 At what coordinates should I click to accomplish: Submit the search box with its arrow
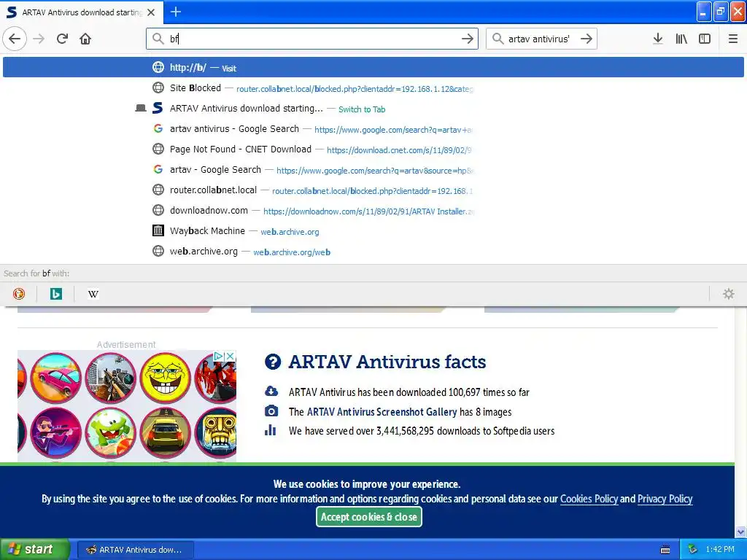(x=587, y=39)
